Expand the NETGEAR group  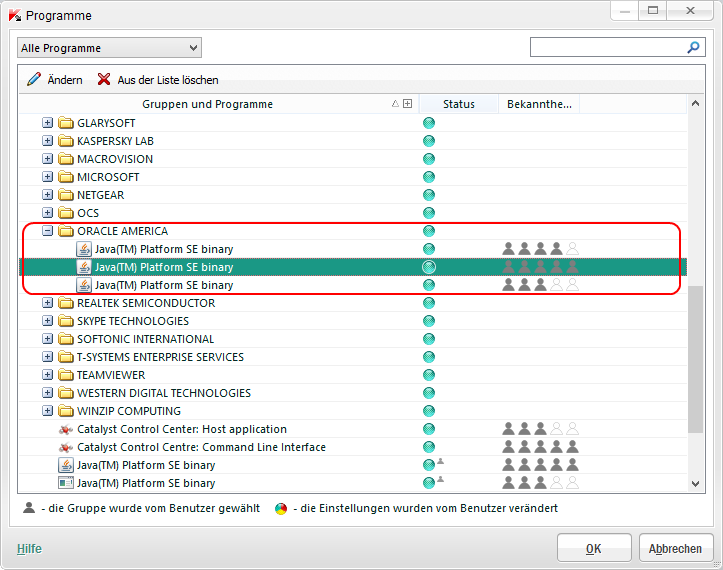point(47,195)
